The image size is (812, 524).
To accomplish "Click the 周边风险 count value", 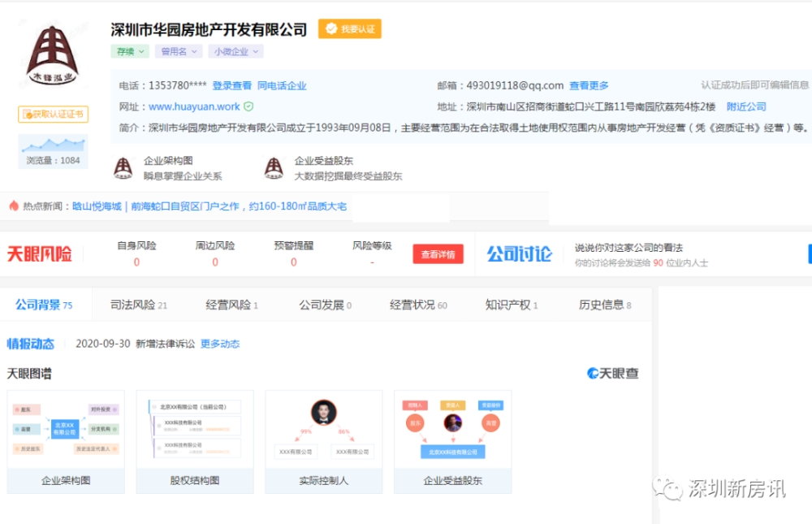I will (x=215, y=262).
